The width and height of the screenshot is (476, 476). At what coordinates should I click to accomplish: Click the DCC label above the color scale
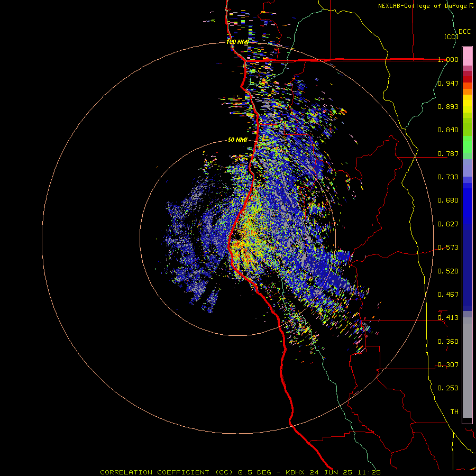point(464,32)
